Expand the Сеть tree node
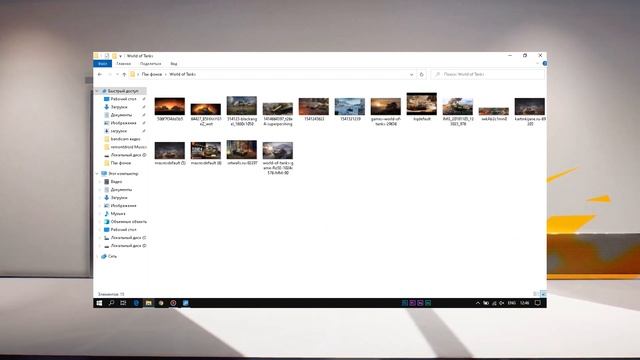 97,256
